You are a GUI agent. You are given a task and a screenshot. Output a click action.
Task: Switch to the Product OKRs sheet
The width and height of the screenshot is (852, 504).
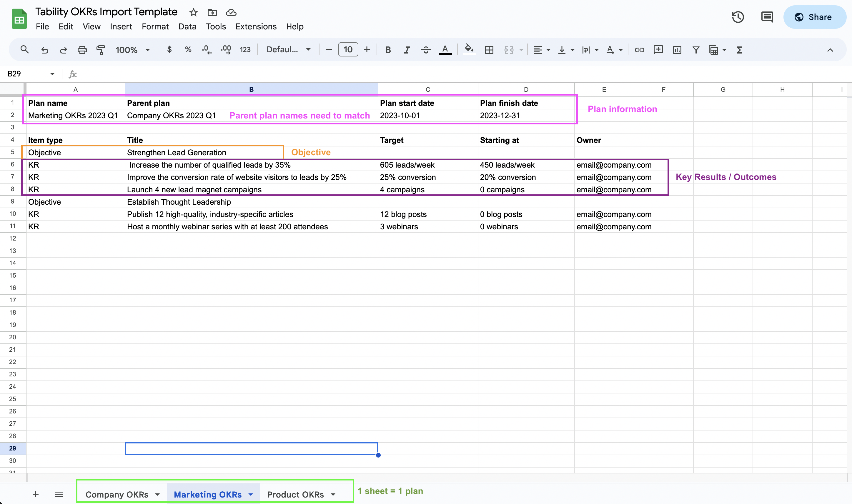[x=295, y=495]
